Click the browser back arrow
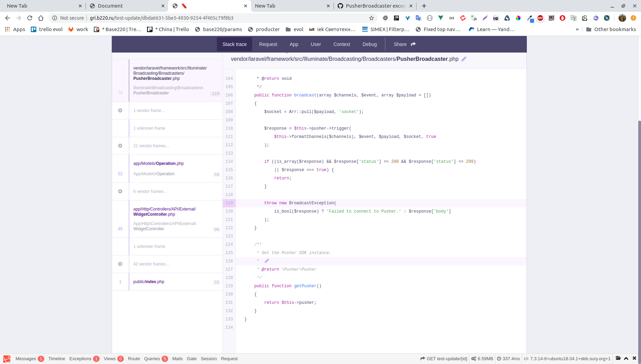This screenshot has height=364, width=641. (8, 18)
